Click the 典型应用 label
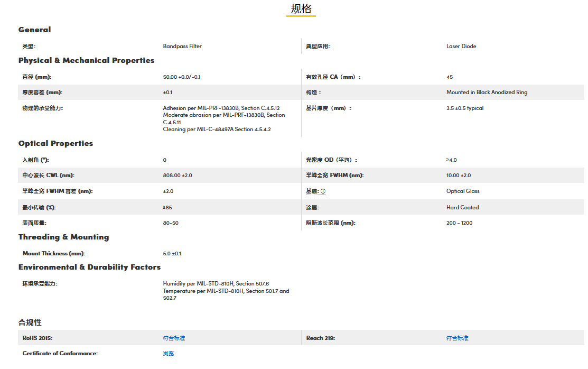This screenshot has height=369, width=588. (x=318, y=46)
